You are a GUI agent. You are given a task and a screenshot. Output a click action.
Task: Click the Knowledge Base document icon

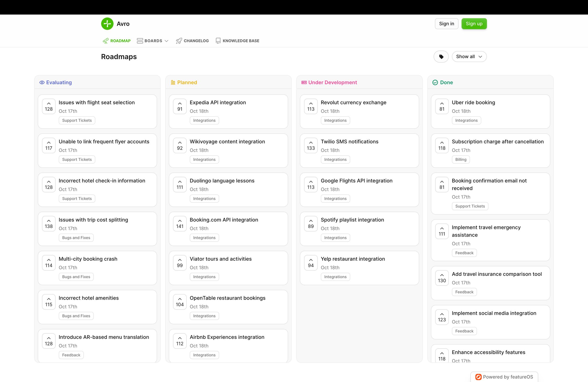point(218,41)
